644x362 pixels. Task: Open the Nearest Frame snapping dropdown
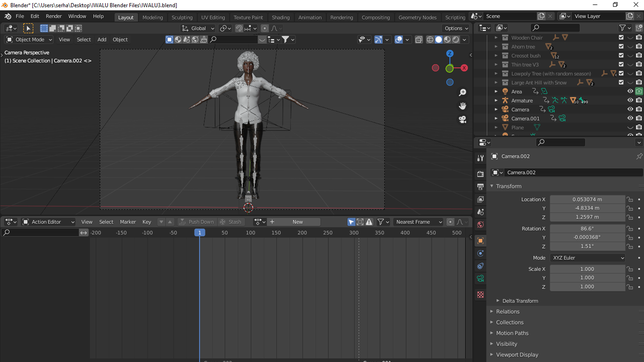pos(419,222)
